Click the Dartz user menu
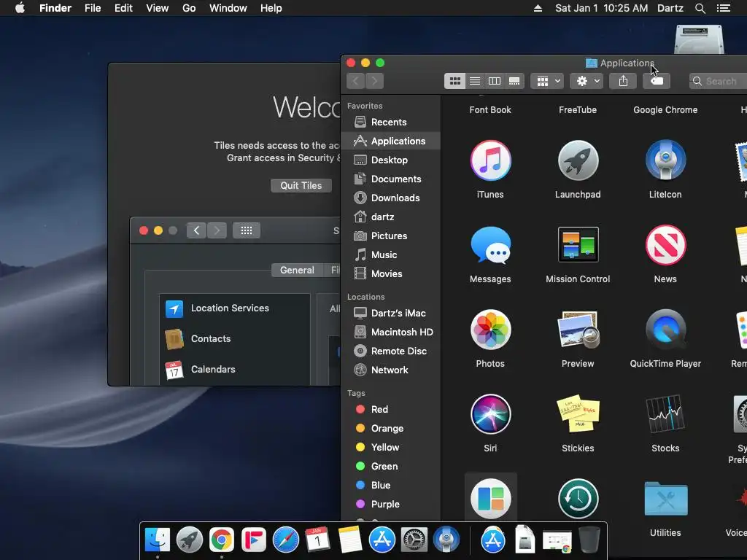 coord(670,8)
